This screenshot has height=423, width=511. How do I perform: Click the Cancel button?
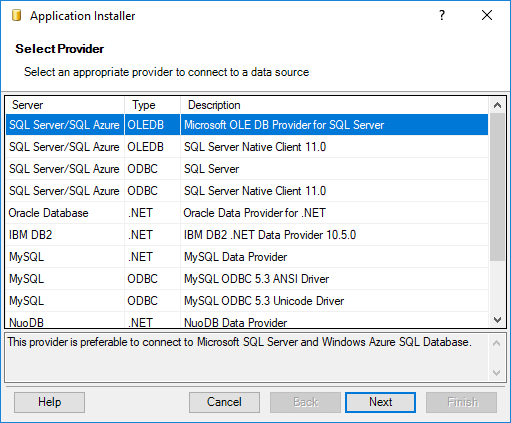click(224, 402)
